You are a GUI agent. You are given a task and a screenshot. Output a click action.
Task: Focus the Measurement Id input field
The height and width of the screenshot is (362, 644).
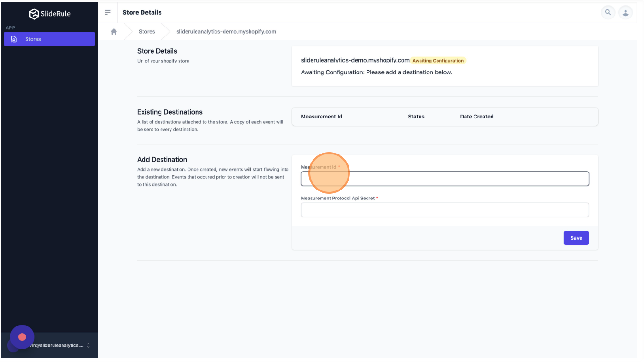[445, 179]
